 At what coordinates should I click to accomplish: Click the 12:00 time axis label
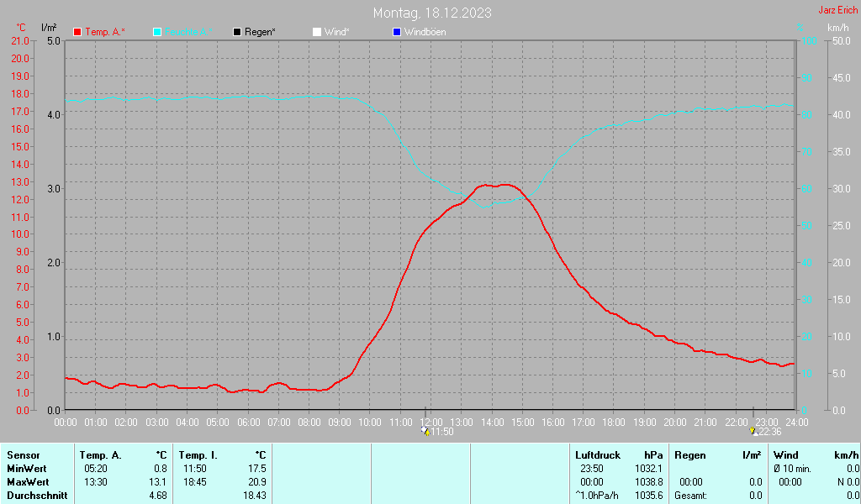pyautogui.click(x=430, y=422)
